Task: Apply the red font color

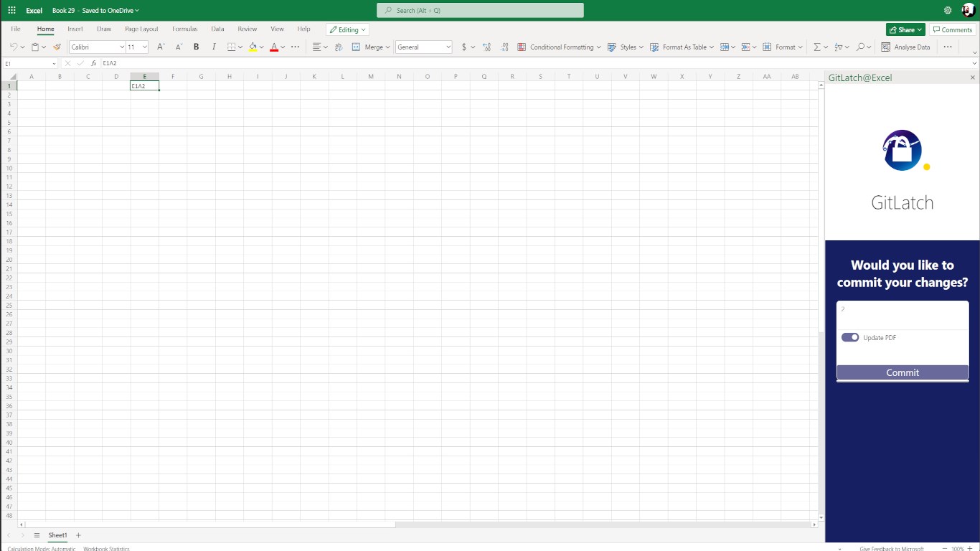Action: pos(274,47)
